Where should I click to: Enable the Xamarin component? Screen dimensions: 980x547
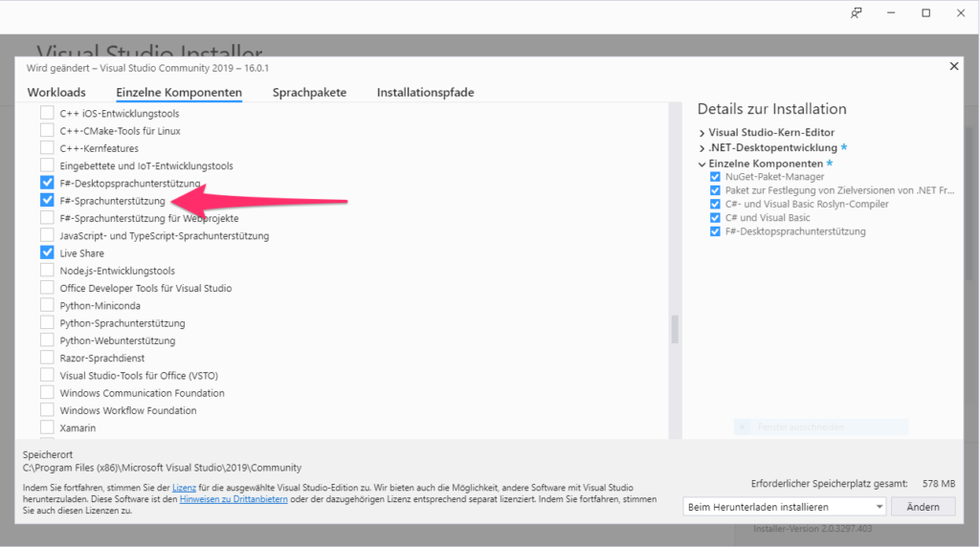point(47,427)
